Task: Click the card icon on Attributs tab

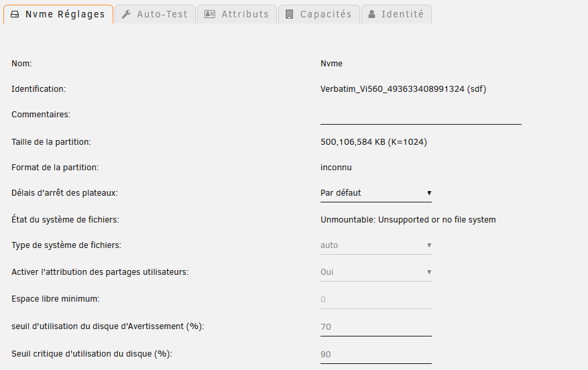Action: coord(210,14)
